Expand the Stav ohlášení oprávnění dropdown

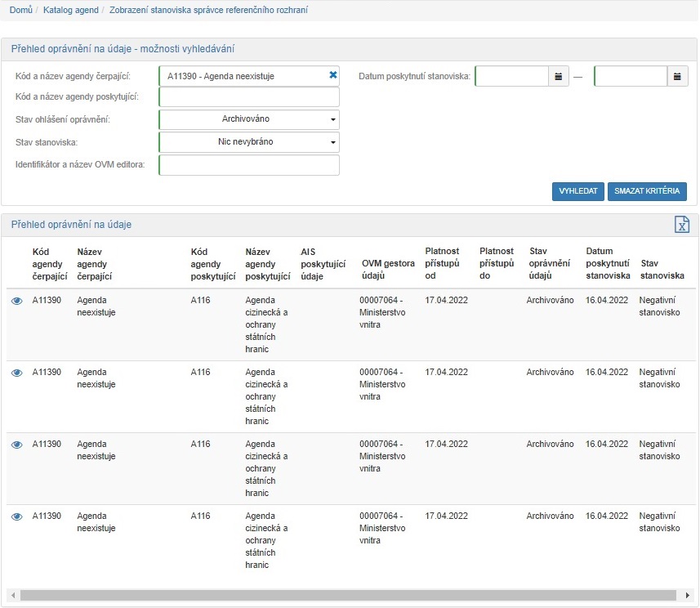pyautogui.click(x=249, y=119)
